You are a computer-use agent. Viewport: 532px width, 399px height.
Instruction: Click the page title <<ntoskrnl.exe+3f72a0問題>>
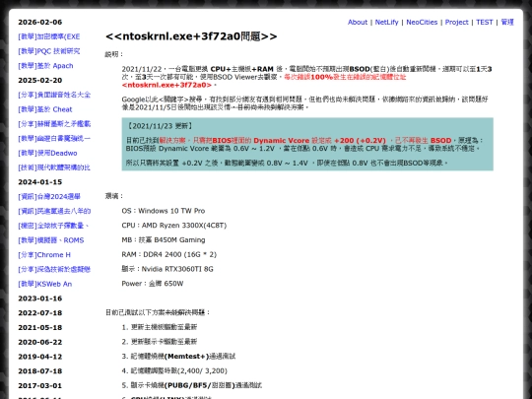point(191,36)
